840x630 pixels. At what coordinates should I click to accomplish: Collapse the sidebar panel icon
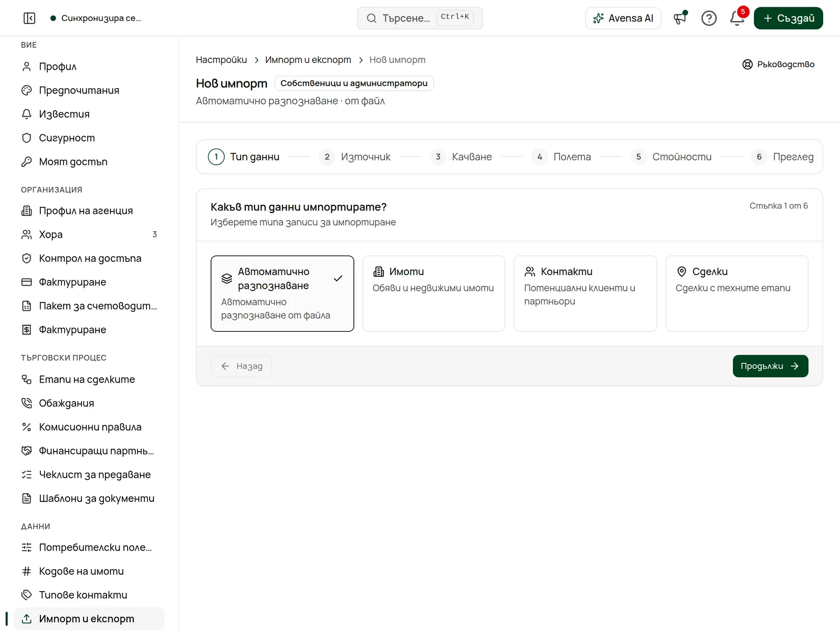pyautogui.click(x=29, y=18)
